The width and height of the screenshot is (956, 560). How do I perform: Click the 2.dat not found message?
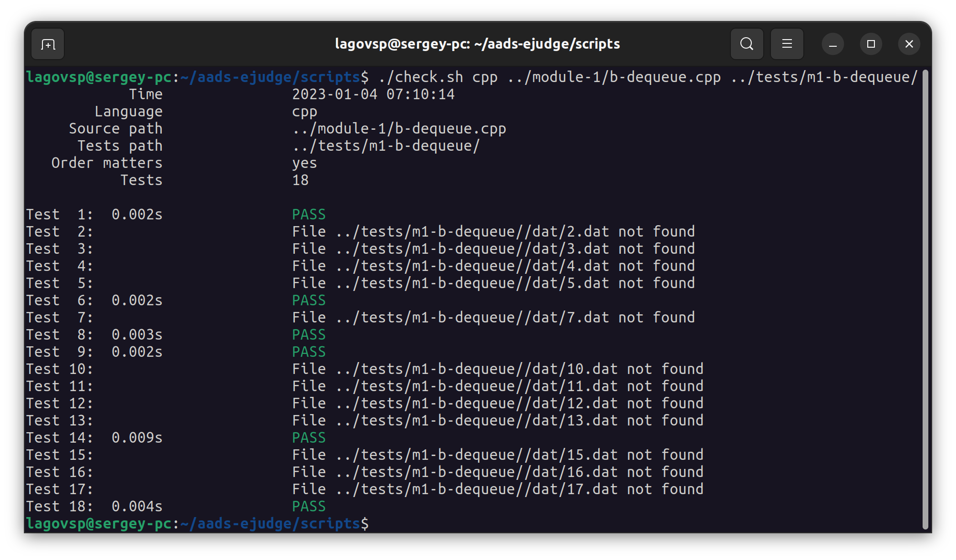pyautogui.click(x=493, y=232)
